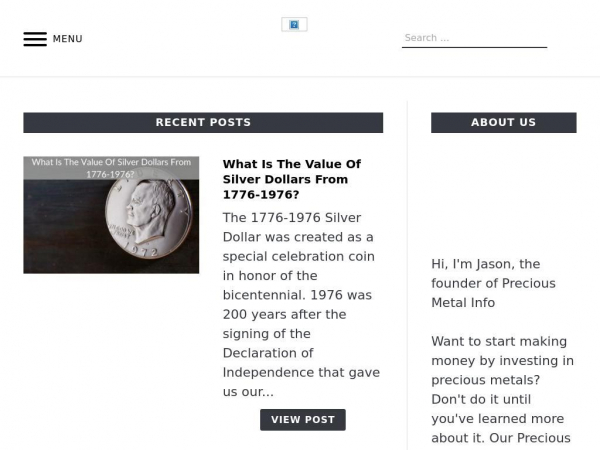Click "1776-1976?" in the post heading
Viewport: 600px width, 450px height.
coord(261,195)
